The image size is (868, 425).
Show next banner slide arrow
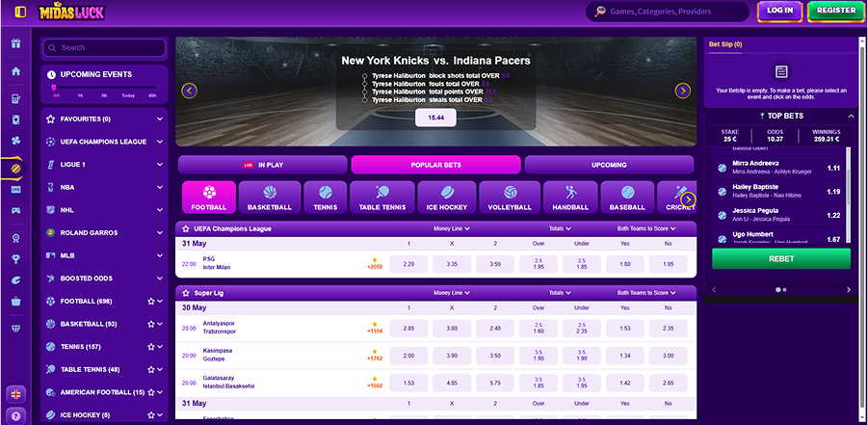(683, 91)
